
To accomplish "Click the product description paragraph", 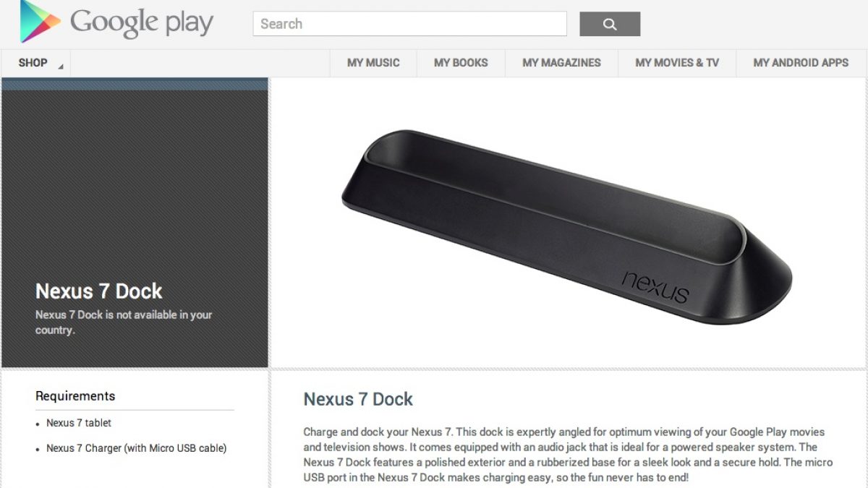I will pyautogui.click(x=568, y=455).
